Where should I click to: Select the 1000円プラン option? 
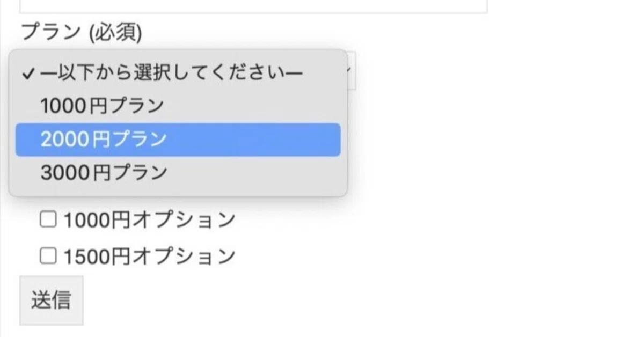102,106
